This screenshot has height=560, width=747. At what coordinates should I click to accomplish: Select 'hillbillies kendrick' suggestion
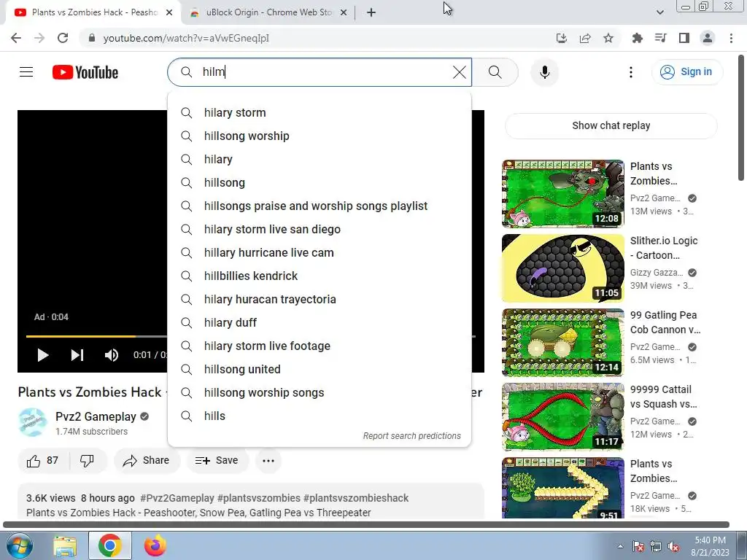pyautogui.click(x=320, y=276)
